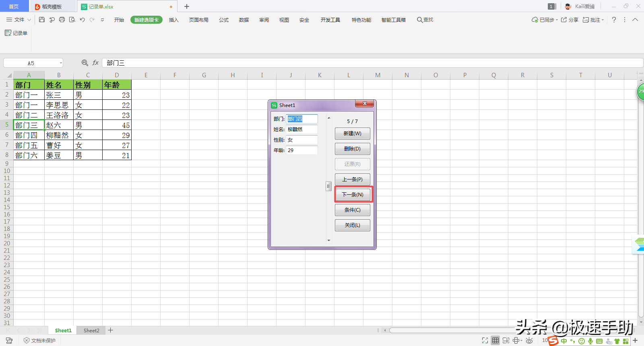Viewport: 644px width, 346px height.
Task: Open help via question mark icon
Action: click(x=614, y=20)
